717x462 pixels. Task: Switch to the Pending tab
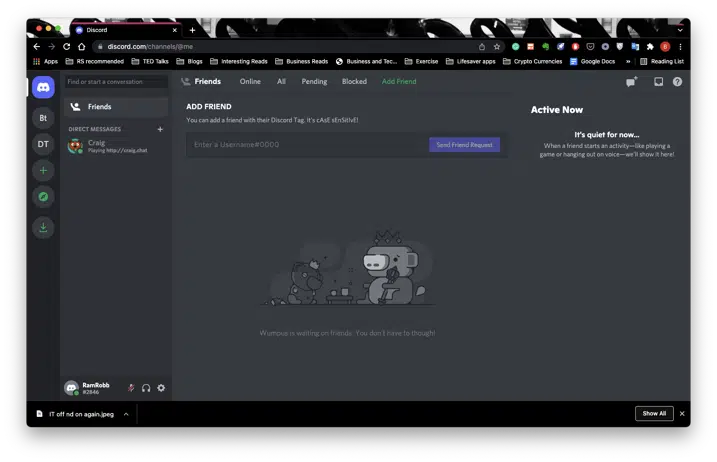314,81
